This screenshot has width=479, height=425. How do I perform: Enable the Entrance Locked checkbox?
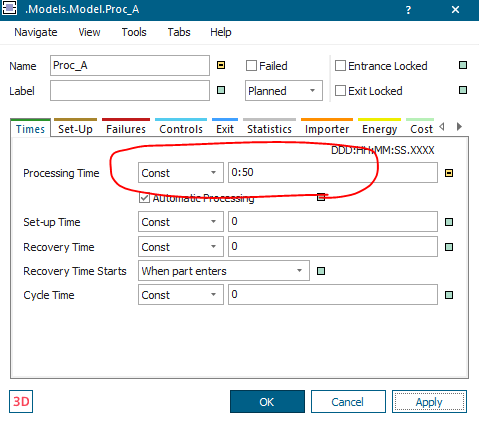[x=340, y=66]
